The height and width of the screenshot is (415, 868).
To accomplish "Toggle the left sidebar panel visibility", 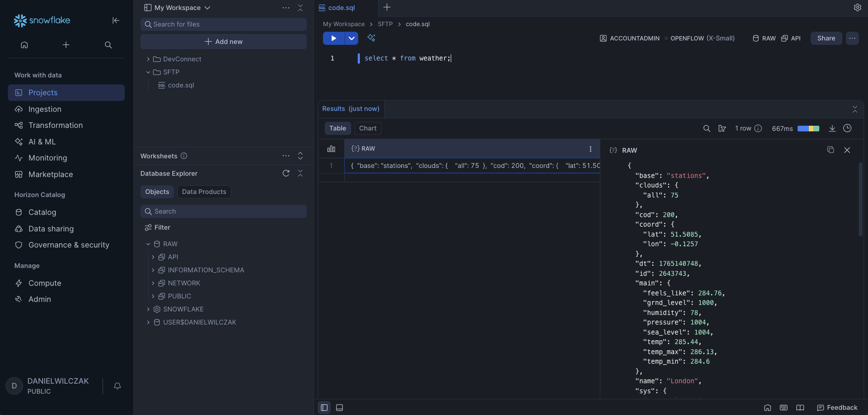I will click(x=324, y=408).
